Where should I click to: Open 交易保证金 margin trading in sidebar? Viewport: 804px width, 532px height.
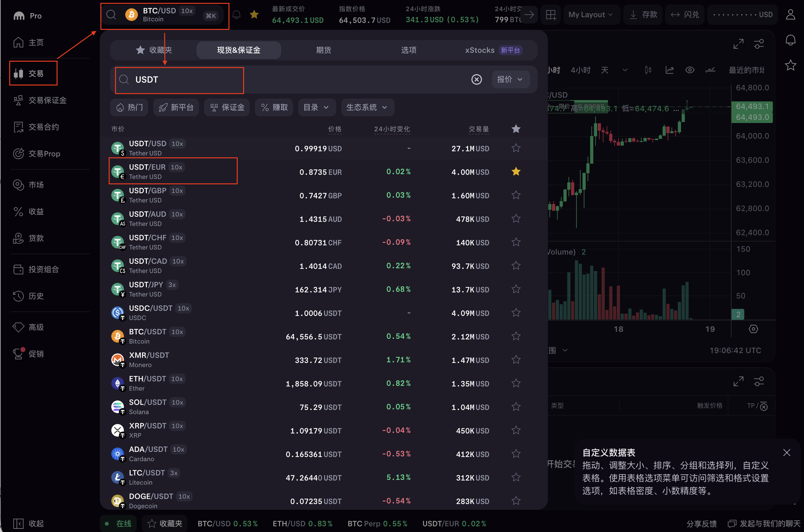click(40, 100)
